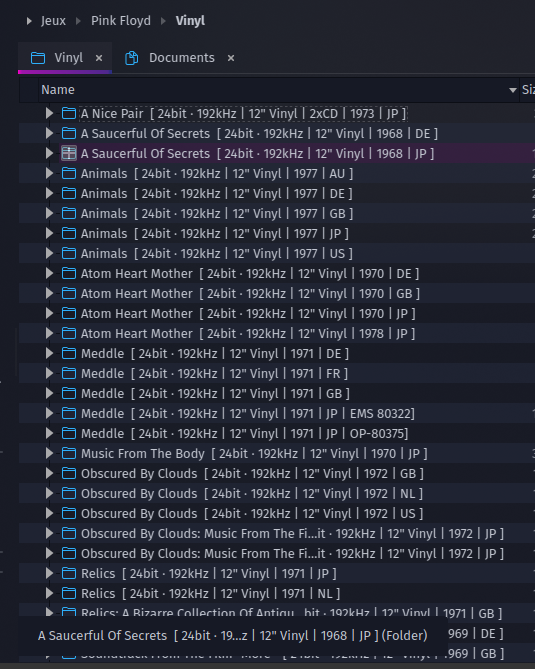Click folder icon of Obscured By Clouds US
The width and height of the screenshot is (535, 669).
tap(69, 513)
